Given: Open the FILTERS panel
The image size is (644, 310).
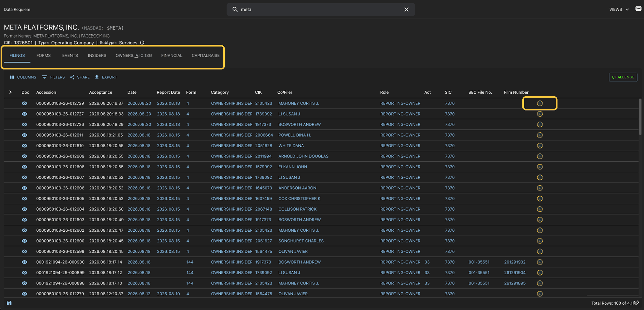Looking at the screenshot, I should click(x=53, y=77).
